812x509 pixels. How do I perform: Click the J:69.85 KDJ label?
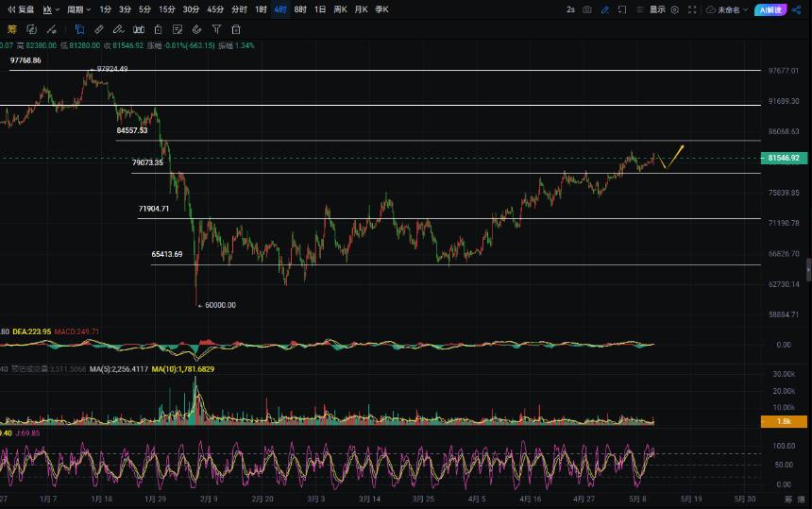28,433
